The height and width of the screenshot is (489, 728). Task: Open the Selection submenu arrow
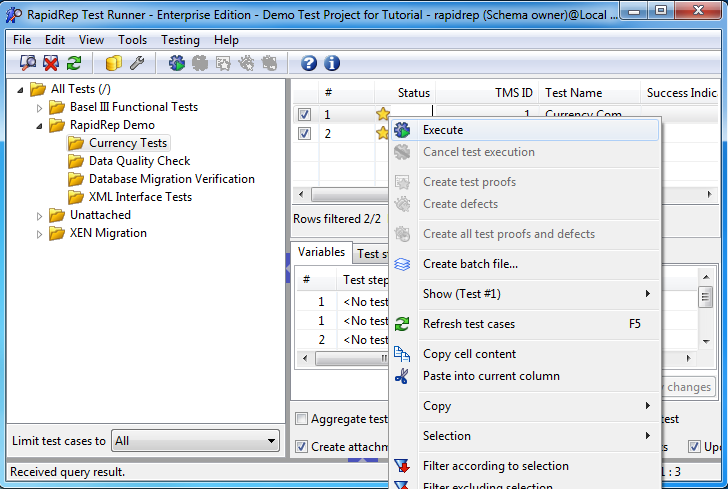coord(648,436)
